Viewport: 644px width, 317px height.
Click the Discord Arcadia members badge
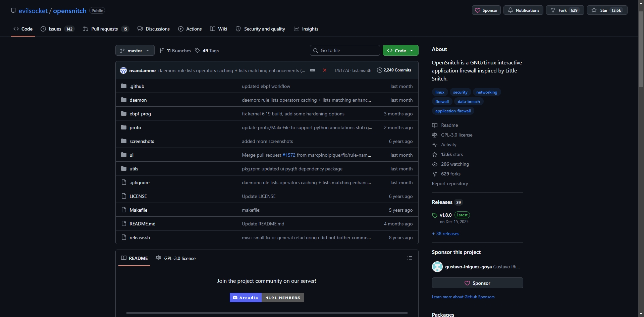267,298
